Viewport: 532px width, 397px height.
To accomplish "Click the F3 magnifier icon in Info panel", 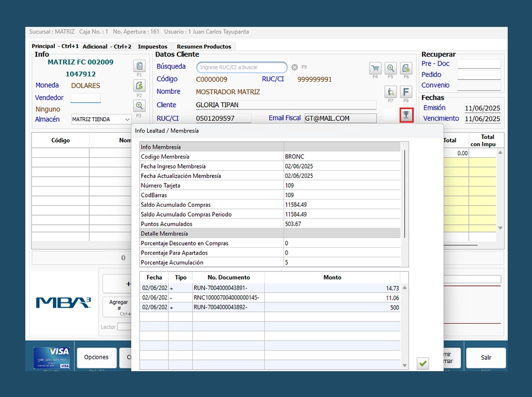I will click(139, 105).
